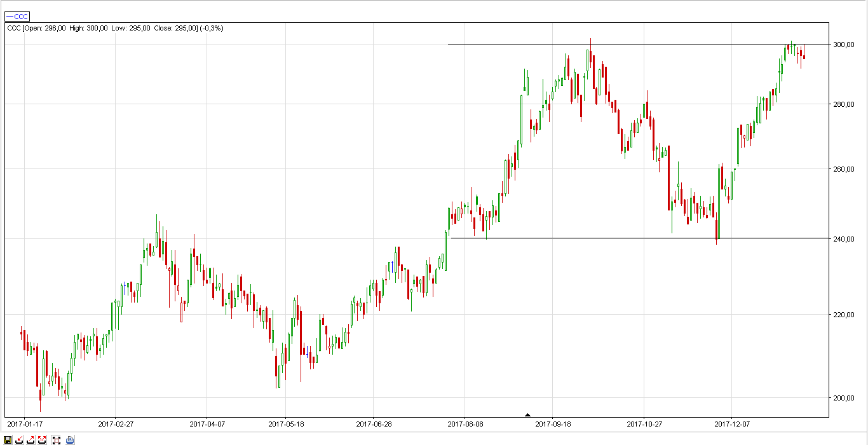
Task: Click the black triangle marker on time axis
Action: [527, 415]
